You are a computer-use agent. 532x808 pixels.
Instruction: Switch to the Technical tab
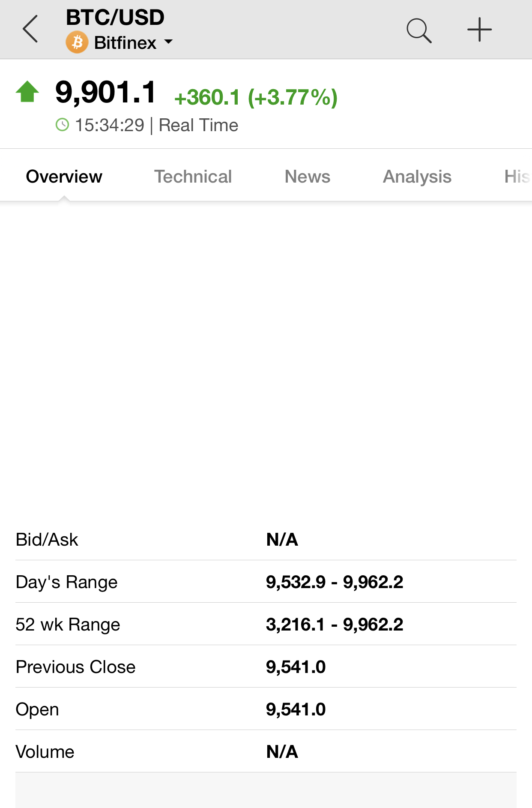point(193,177)
